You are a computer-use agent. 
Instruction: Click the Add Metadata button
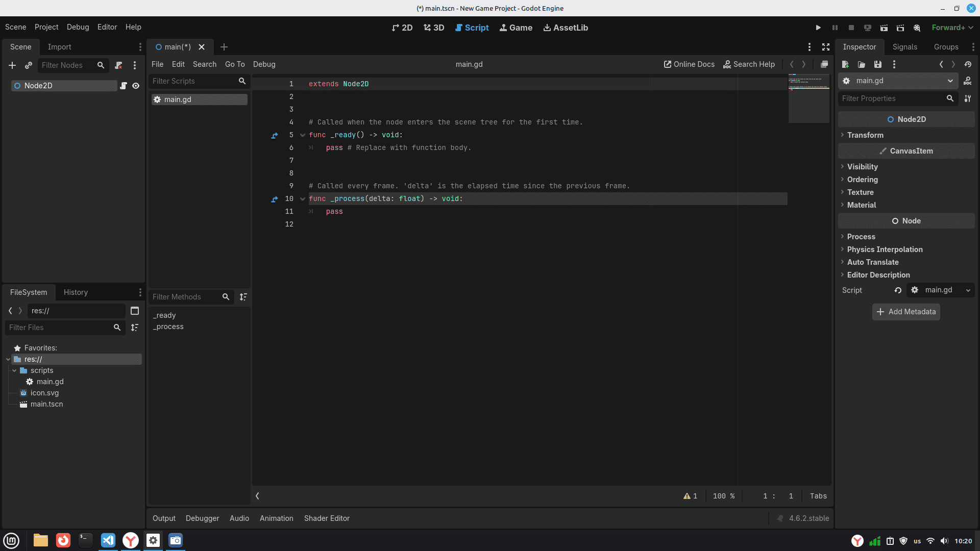pos(906,312)
